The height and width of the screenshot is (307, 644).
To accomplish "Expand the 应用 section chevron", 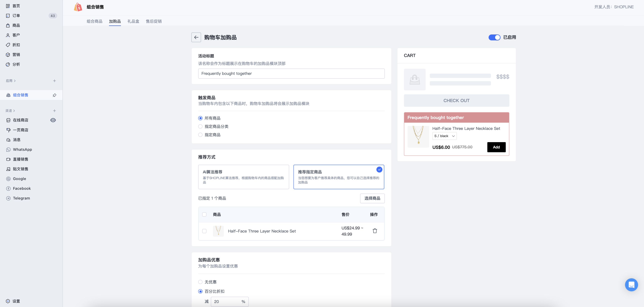I will pos(15,81).
